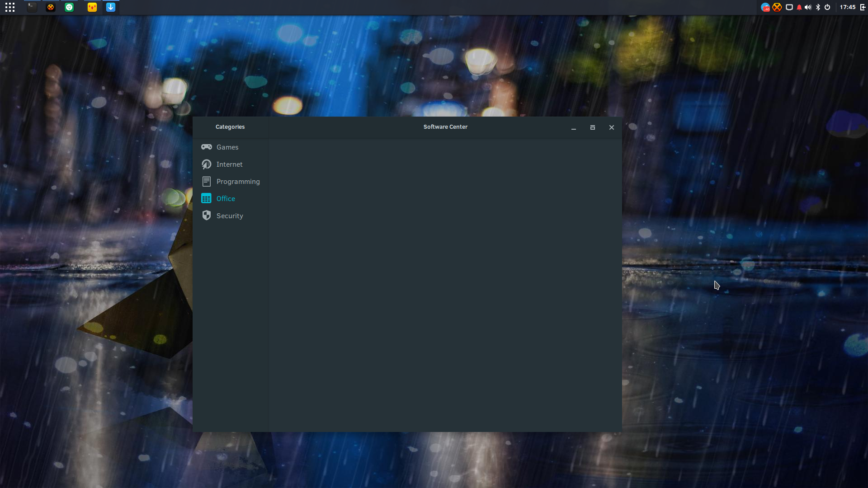The height and width of the screenshot is (488, 868).
Task: Click the orange hexagon tray icon
Action: 777,7
